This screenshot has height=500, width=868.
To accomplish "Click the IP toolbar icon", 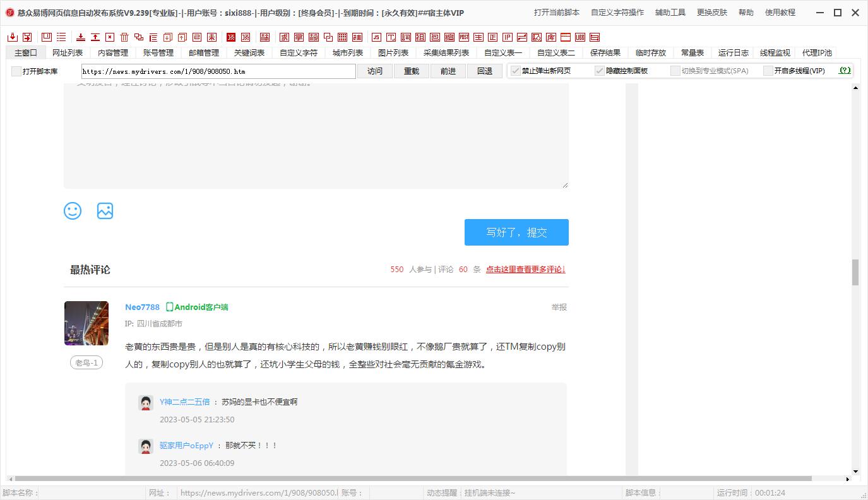I will pyautogui.click(x=508, y=37).
